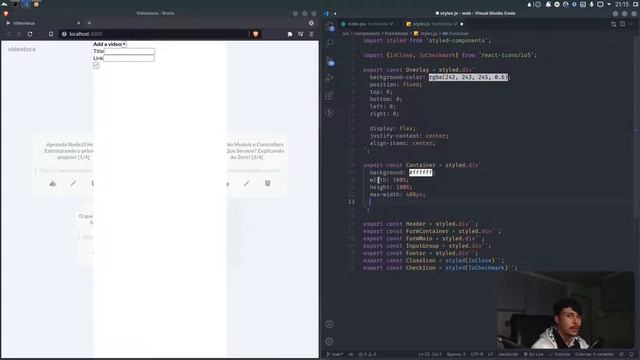Screen dimensions: 640x360
Task: Click the webcam overlay thumbnail
Action: pos(565,311)
